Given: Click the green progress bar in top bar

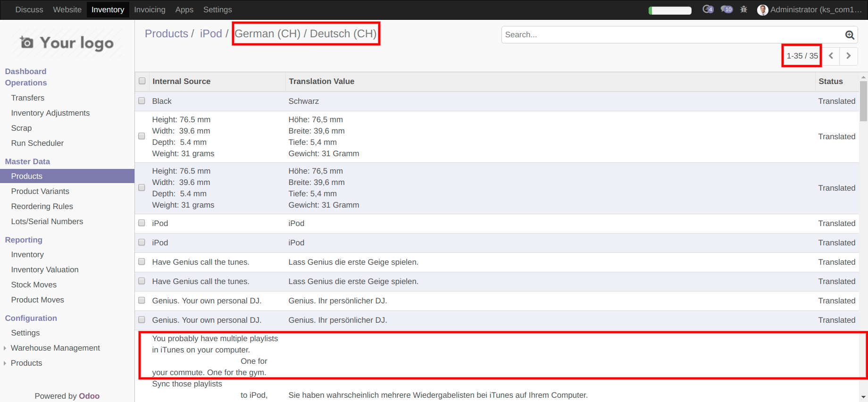Looking at the screenshot, I should tap(670, 10).
